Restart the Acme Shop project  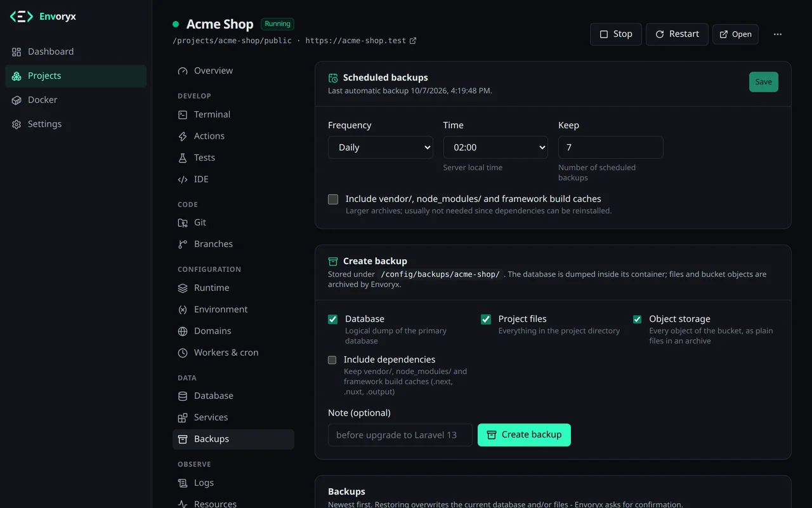click(x=677, y=34)
